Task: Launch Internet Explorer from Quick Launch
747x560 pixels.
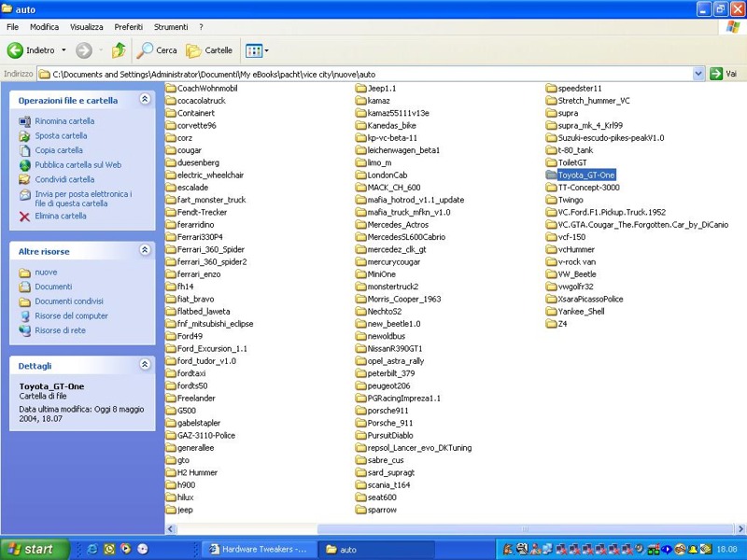Action: 92,549
